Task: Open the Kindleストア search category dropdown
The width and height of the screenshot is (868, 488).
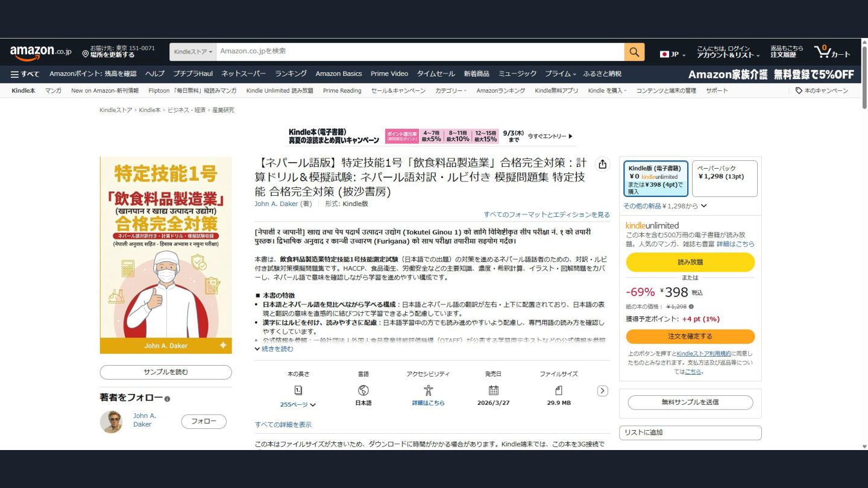Action: click(193, 52)
